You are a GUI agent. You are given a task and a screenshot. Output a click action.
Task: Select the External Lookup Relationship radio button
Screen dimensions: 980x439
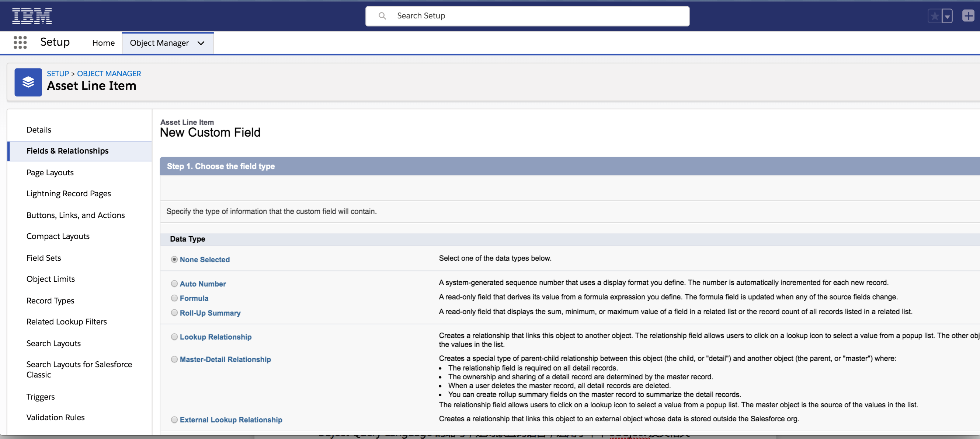click(174, 419)
